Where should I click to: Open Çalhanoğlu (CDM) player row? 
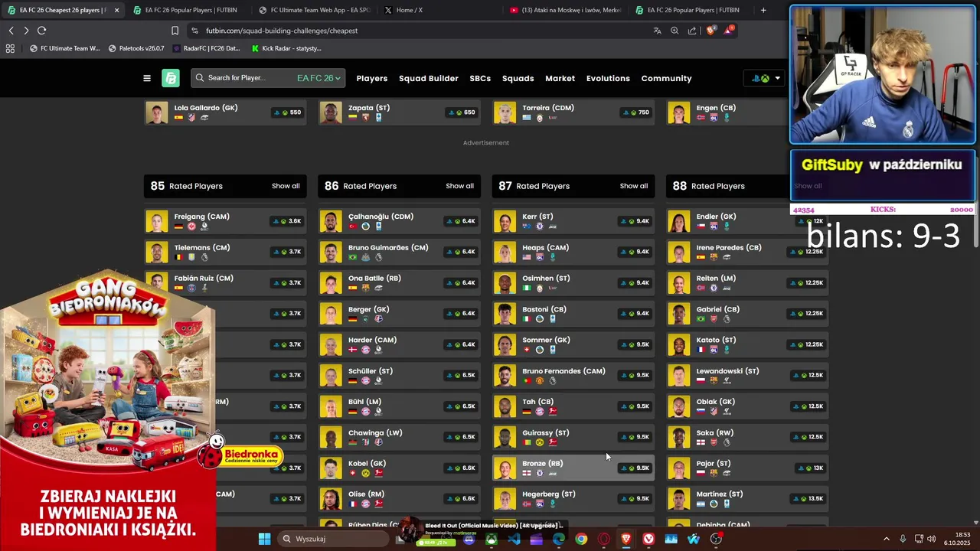coord(399,221)
